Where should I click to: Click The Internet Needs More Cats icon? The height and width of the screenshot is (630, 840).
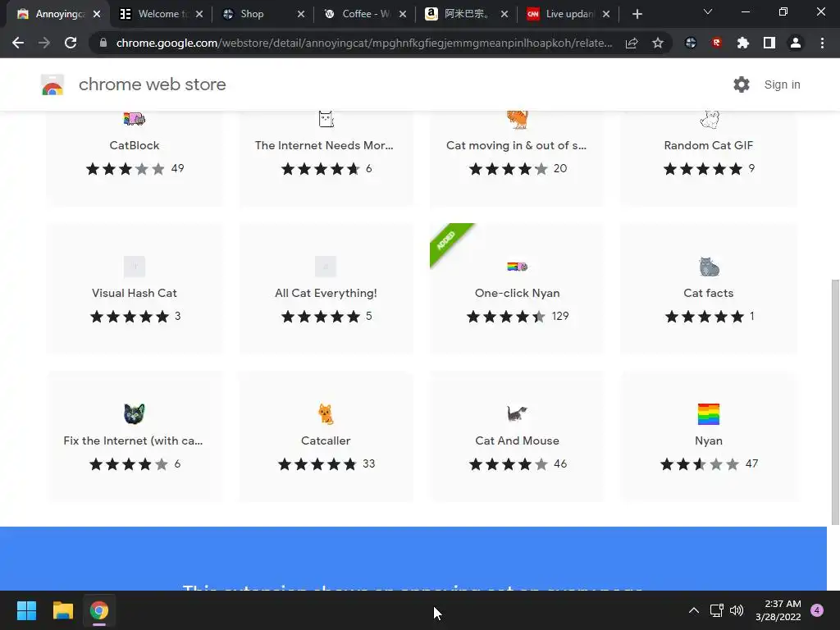(326, 118)
